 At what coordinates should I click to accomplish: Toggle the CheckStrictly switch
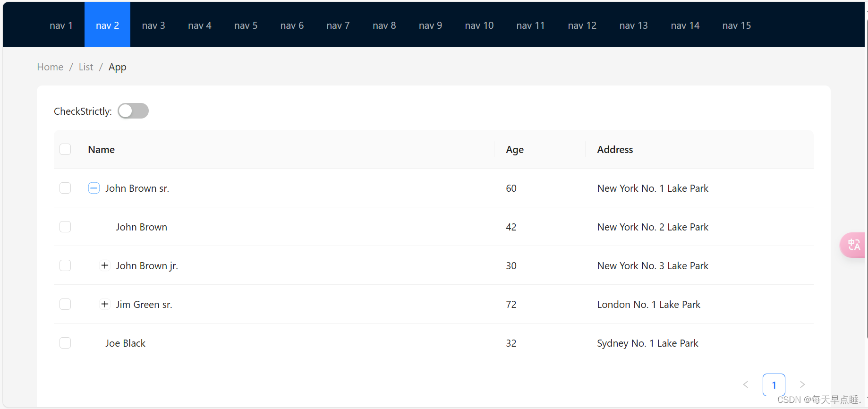point(133,111)
